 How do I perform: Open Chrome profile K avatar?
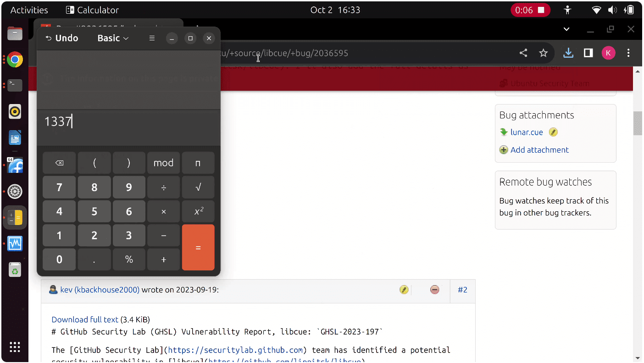pos(608,53)
